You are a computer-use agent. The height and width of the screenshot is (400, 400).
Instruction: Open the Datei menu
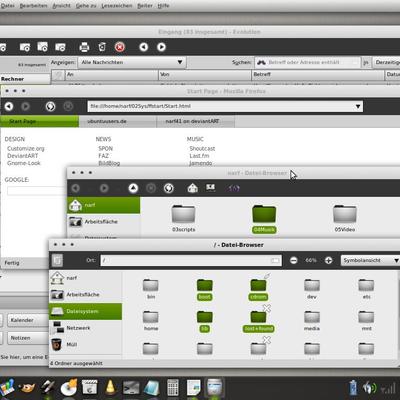(7, 6)
